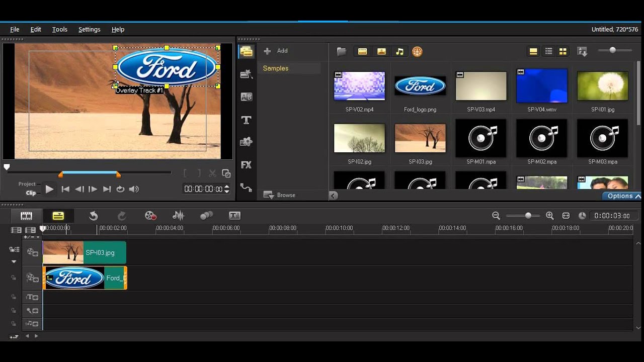Click the Mark-in bracket icon

click(185, 173)
